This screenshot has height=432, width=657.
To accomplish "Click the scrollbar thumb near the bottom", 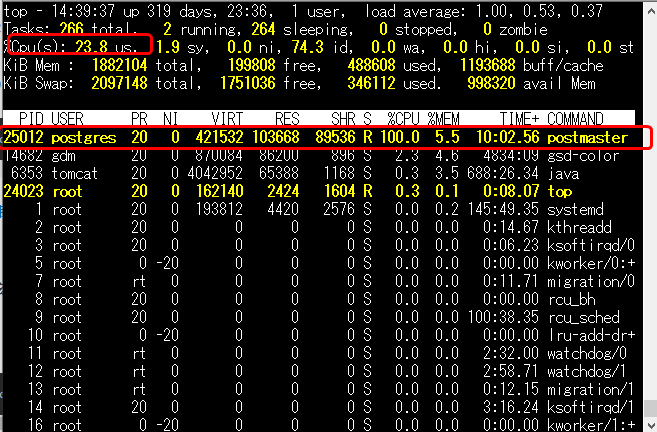I will (x=651, y=408).
